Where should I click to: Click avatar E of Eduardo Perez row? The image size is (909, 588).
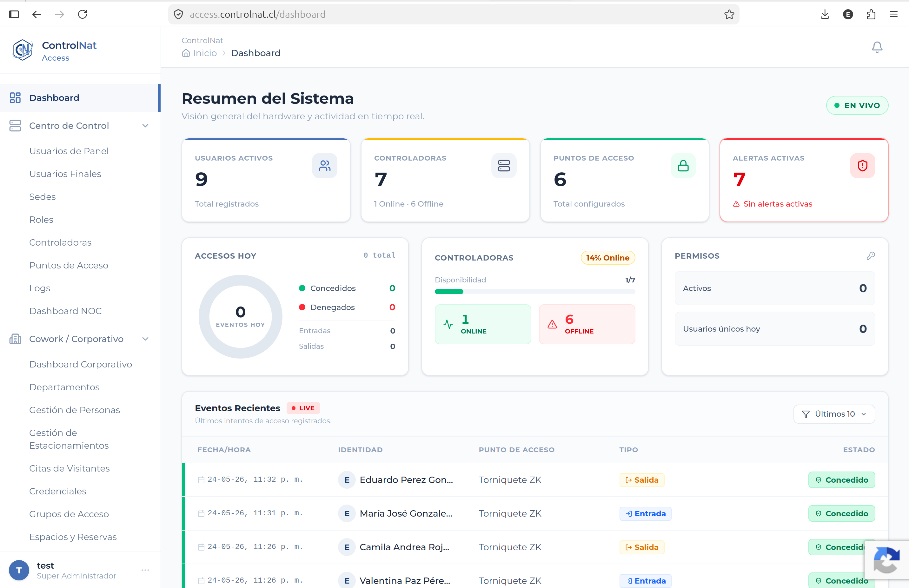point(347,480)
